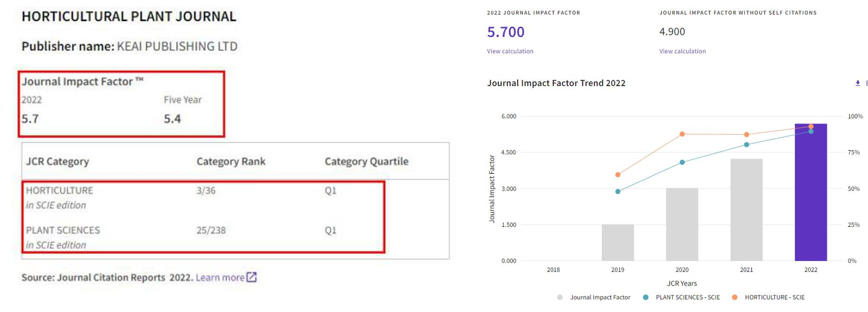Click the Category Quartile column header
The image size is (868, 312).
coord(366,162)
